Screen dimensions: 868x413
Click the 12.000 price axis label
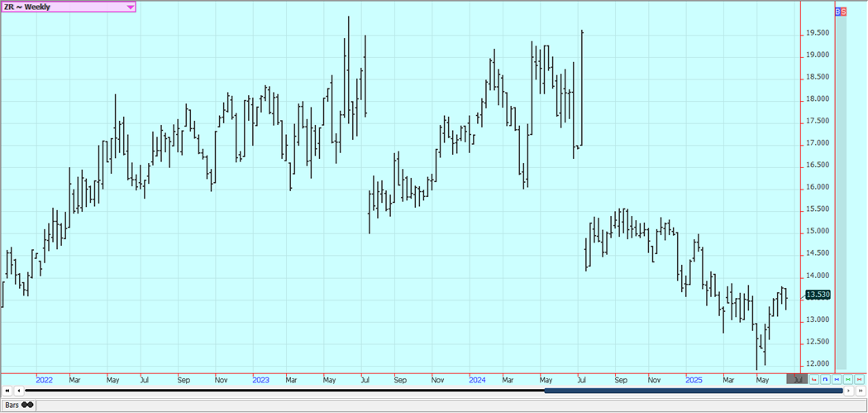click(x=817, y=363)
